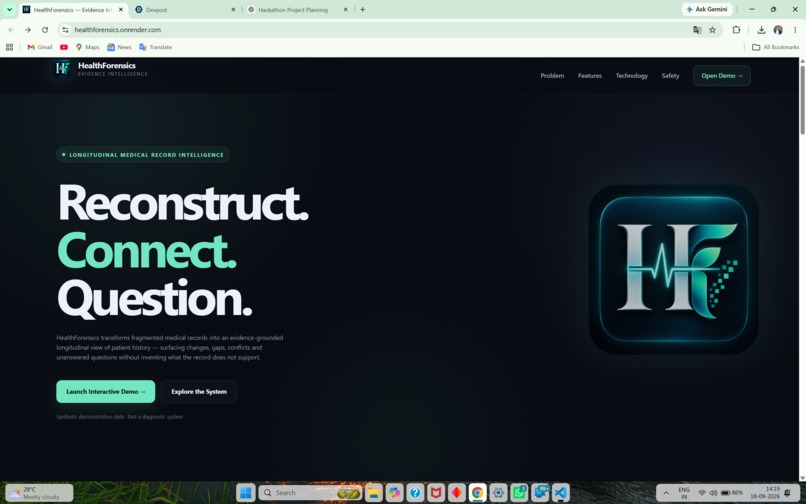
Task: Open File Explorer from the taskbar
Action: 374,493
